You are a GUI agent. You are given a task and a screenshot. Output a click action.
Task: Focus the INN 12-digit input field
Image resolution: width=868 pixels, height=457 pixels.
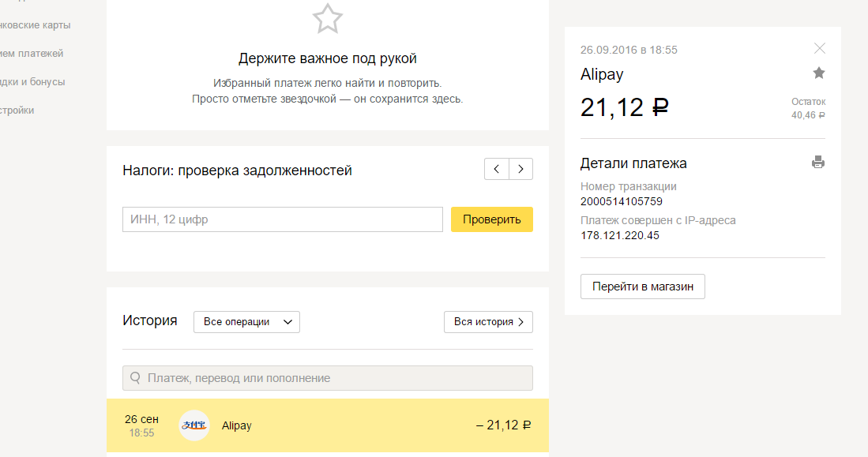point(282,219)
